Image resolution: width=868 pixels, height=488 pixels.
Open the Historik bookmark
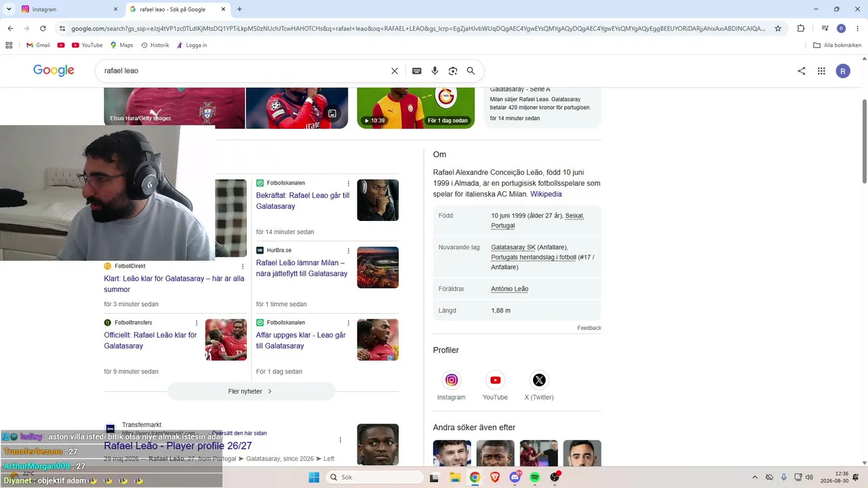[155, 45]
